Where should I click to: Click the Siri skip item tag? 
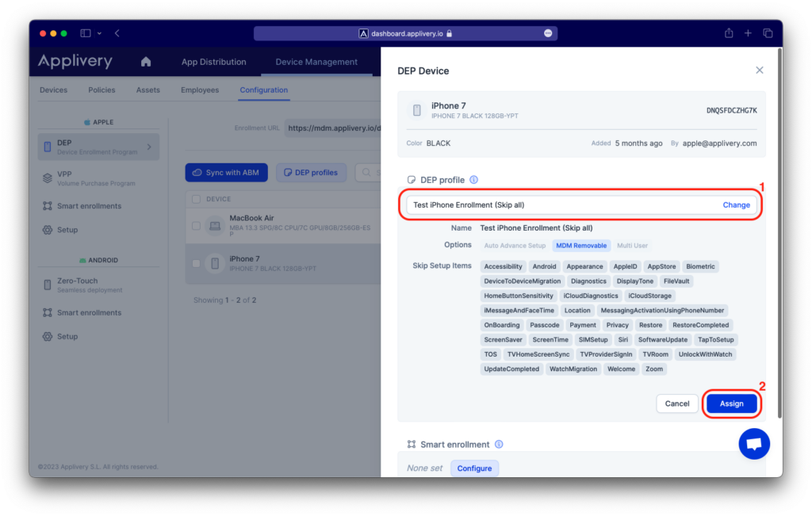pyautogui.click(x=622, y=339)
